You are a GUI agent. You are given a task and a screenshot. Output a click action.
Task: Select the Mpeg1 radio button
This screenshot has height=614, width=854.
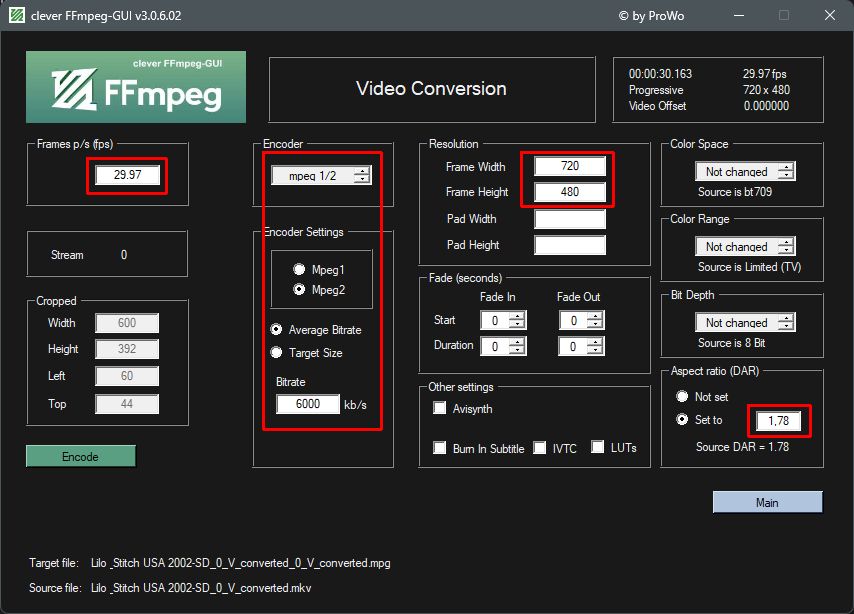pyautogui.click(x=299, y=269)
